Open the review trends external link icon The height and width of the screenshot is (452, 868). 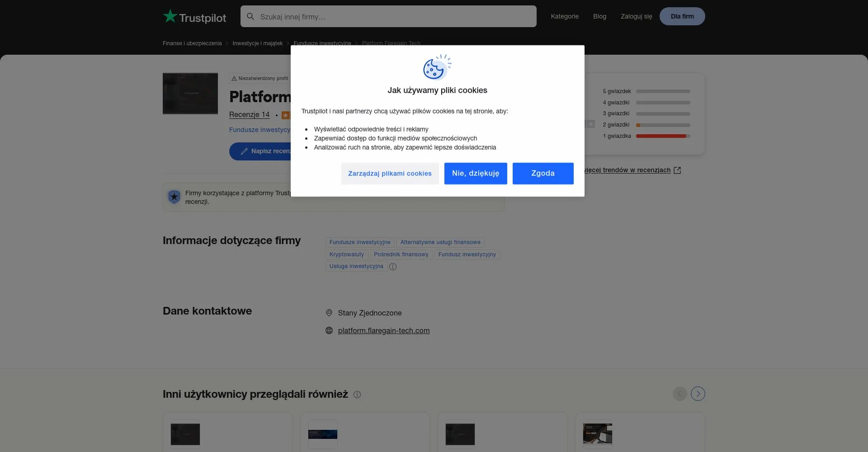pos(677,170)
